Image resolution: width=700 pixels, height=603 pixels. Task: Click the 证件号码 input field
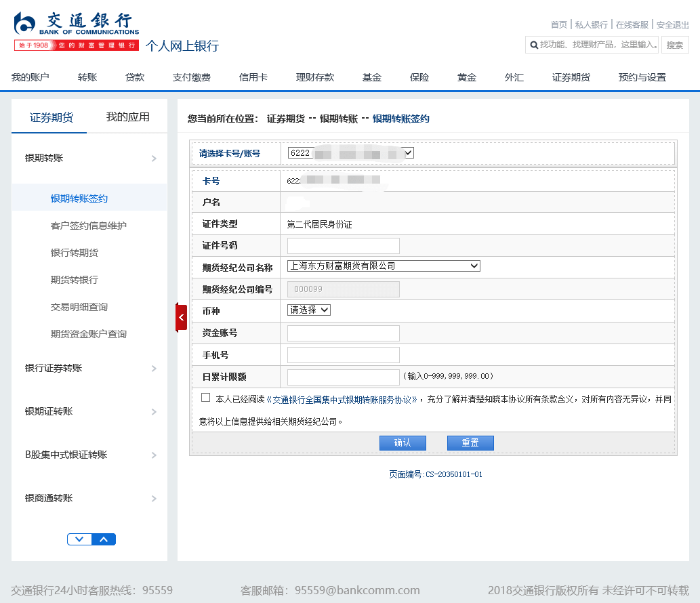[344, 246]
